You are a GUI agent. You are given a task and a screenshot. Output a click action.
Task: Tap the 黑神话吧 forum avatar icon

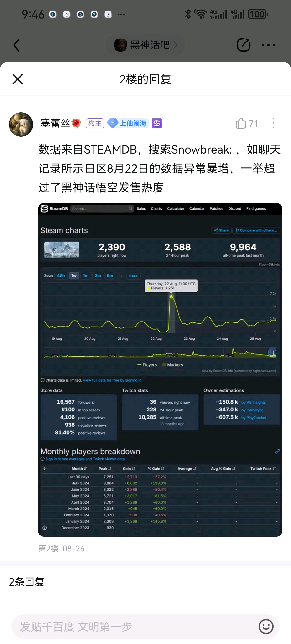tap(121, 45)
